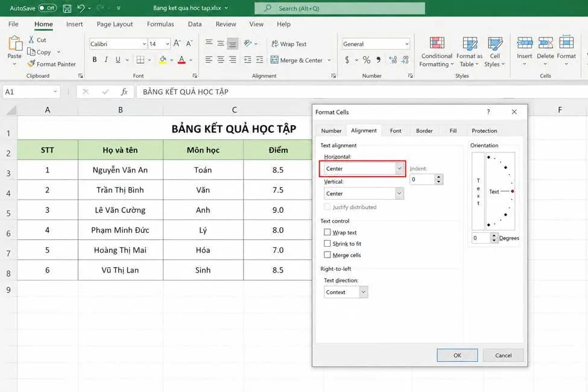Open the Insert ribbon tab
The height and width of the screenshot is (392, 588).
[x=74, y=24]
